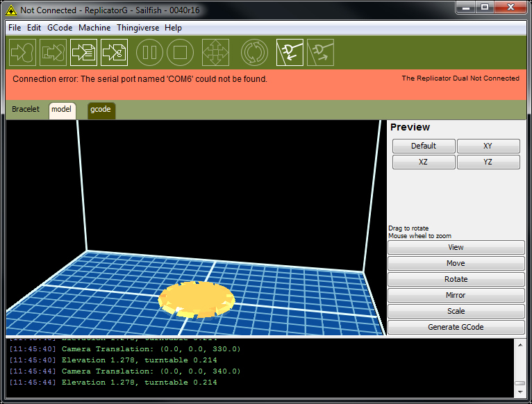Open the Help menu
Screen dimensions: 532x404
click(x=173, y=28)
